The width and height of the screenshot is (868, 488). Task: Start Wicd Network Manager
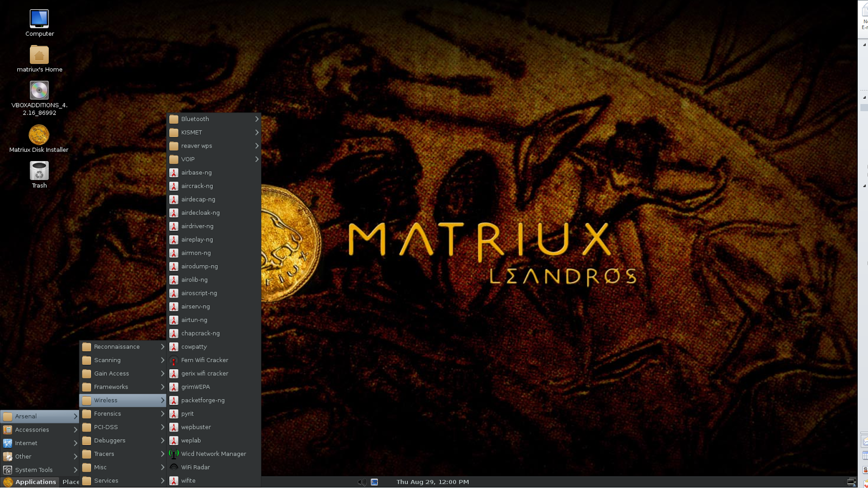[x=213, y=453]
